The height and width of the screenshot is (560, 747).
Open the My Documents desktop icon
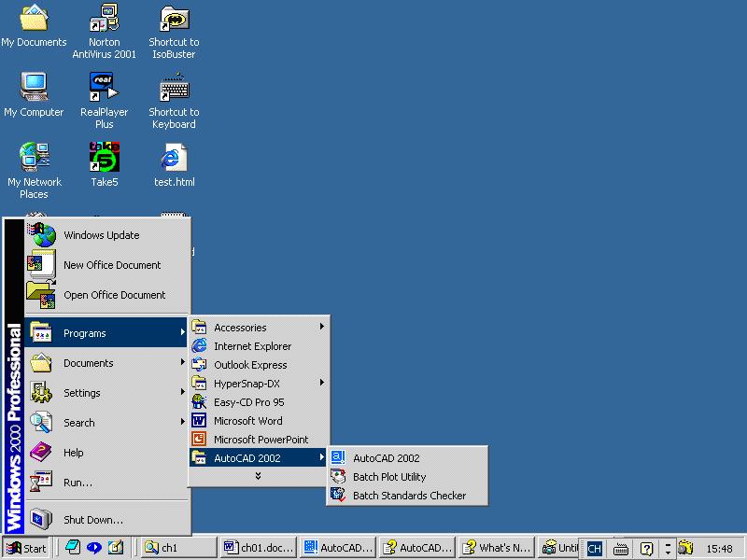34,26
